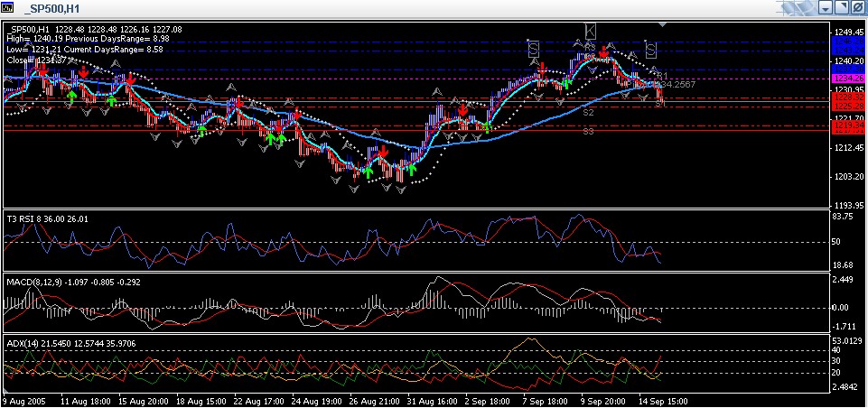The image size is (868, 408).
Task: Click the 15 Aug 20:00 time label
Action: pos(142,401)
